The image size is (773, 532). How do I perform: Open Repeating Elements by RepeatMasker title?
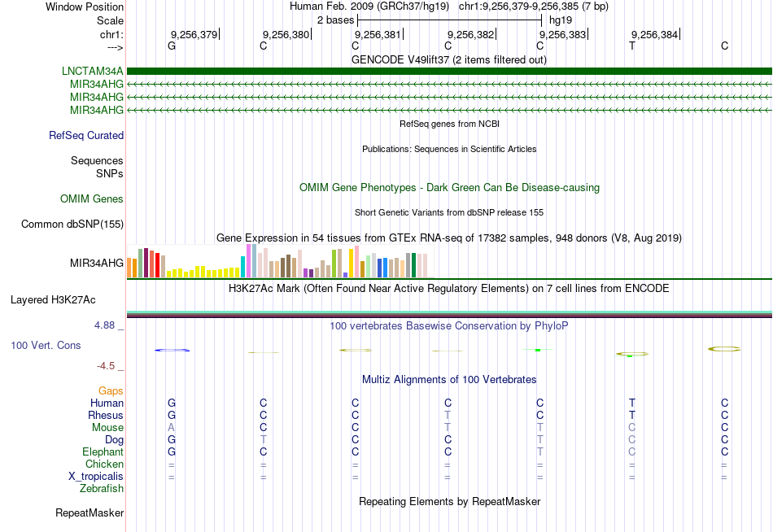pyautogui.click(x=450, y=501)
